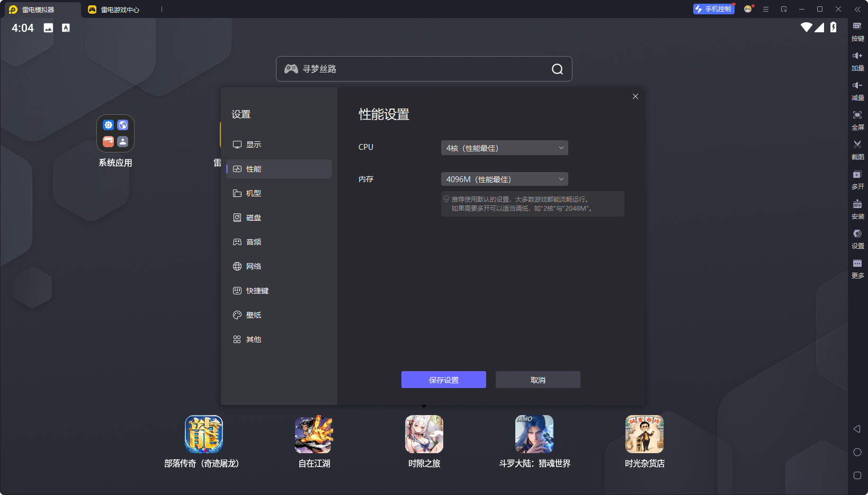Screen dimensions: 868x495
Task: Lower volume with the 减量 icon
Action: pos(857,91)
